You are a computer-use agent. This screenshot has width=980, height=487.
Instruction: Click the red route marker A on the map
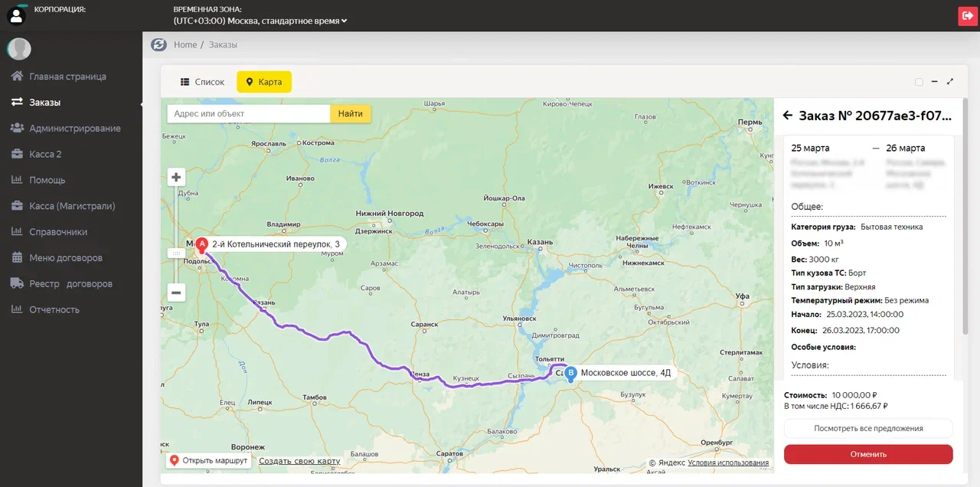point(202,245)
